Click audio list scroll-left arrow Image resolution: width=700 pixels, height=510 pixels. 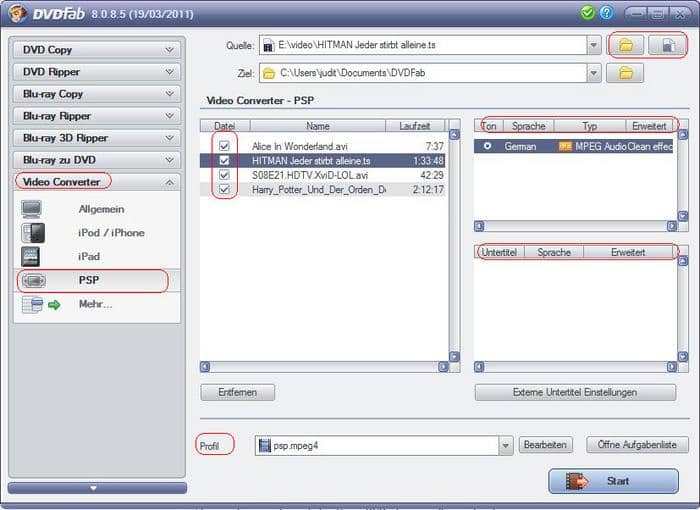point(479,226)
